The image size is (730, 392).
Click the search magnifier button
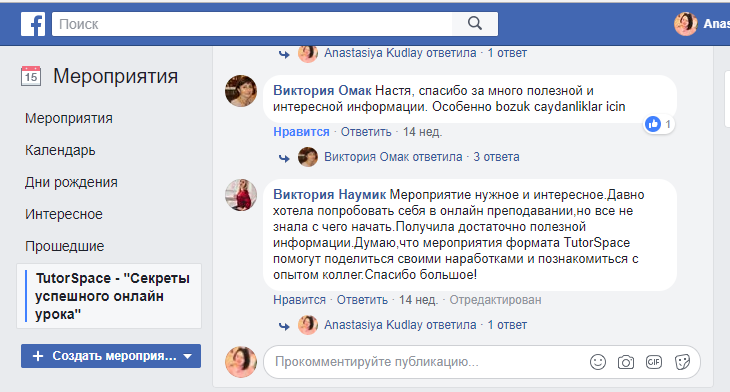point(474,24)
